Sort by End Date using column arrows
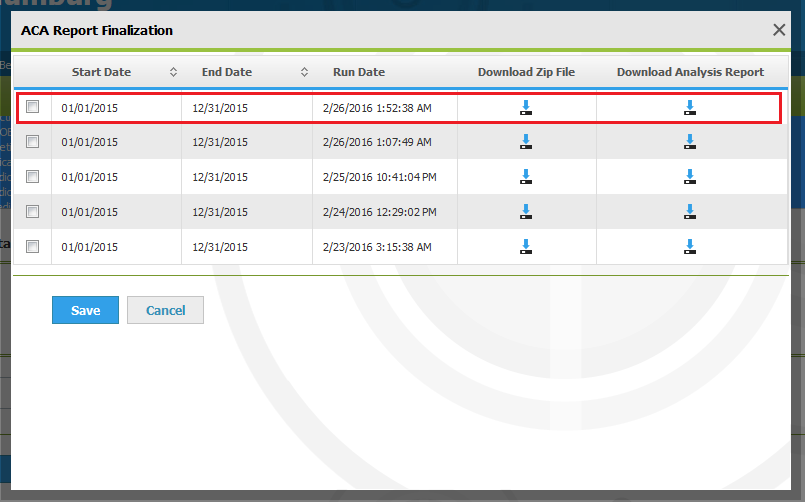The width and height of the screenshot is (805, 502). 304,72
